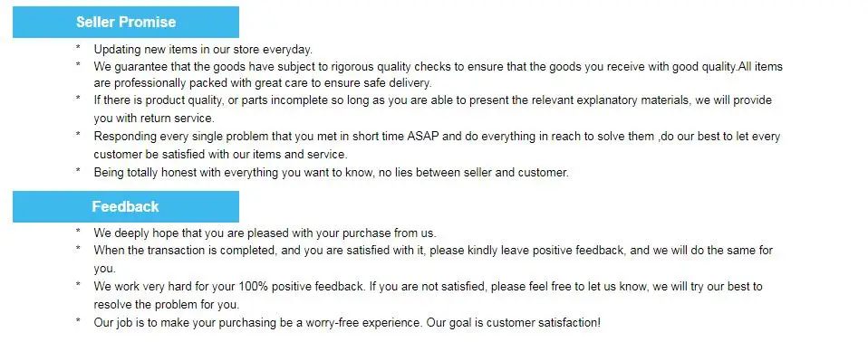Screen dimensions: 868x342
Task: Click the 'We work very hard for your 100%' line
Action: click(428, 287)
